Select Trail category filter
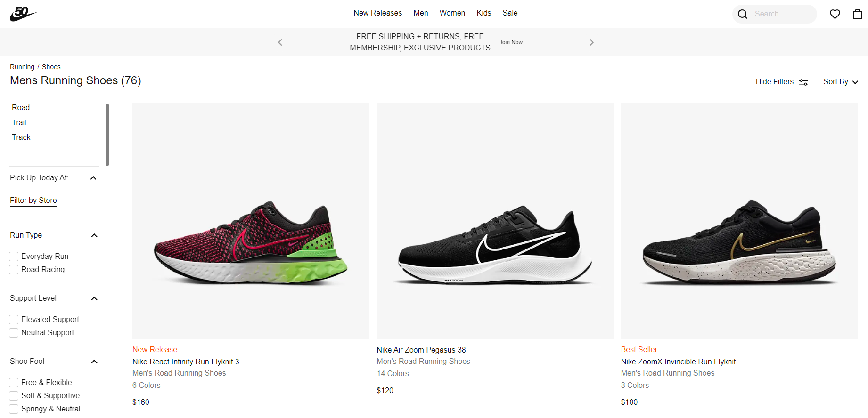 coord(19,123)
